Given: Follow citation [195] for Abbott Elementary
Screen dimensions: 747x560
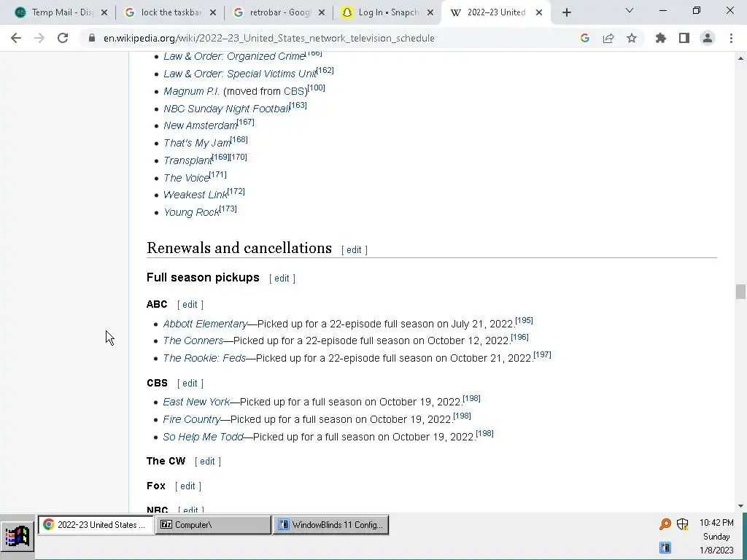Looking at the screenshot, I should click(x=524, y=321).
